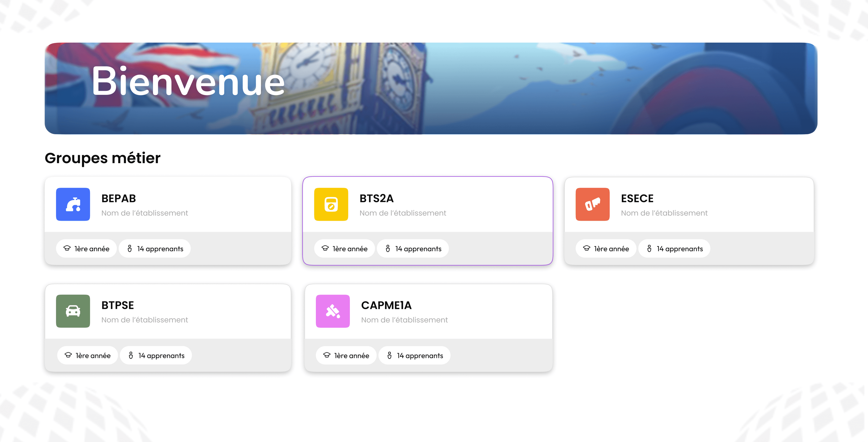
Task: Click "1ère année" chip in BTS2A card
Action: pos(344,249)
